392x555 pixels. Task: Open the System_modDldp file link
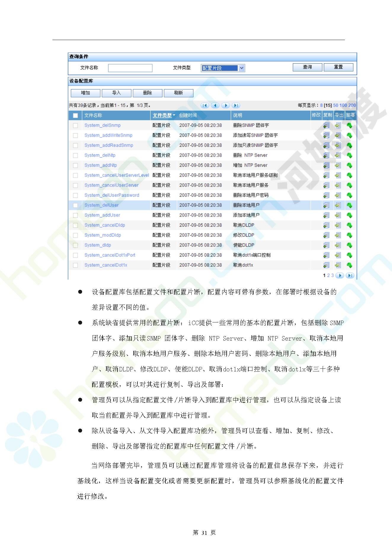click(103, 235)
